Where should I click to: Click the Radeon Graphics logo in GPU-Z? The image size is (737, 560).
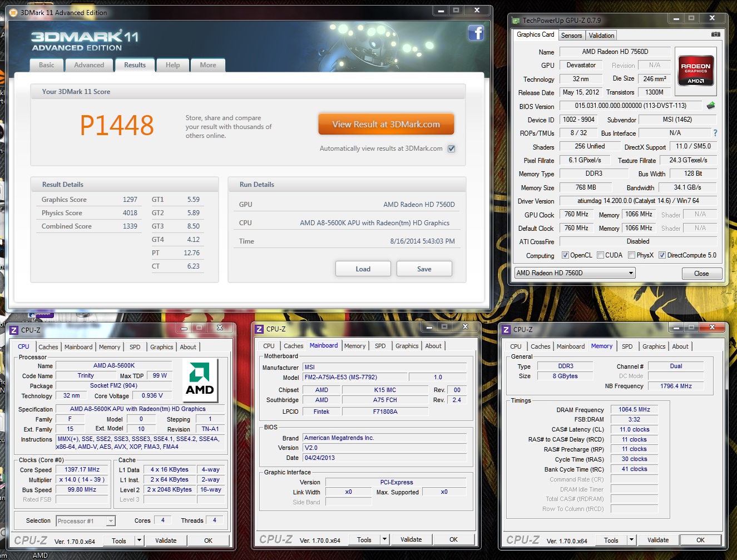point(696,71)
